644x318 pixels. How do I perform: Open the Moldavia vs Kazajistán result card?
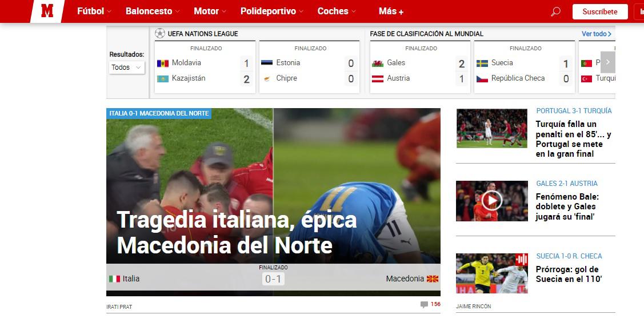(205, 67)
